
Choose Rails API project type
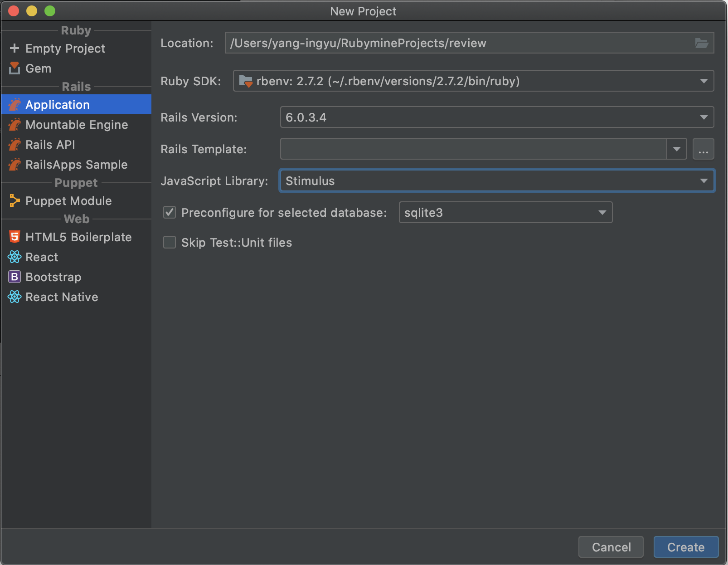click(x=76, y=144)
